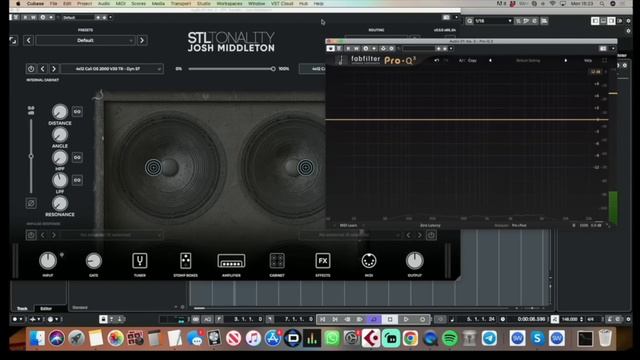640x360 pixels.
Task: Open Finder from the Dock
Action: [37, 338]
